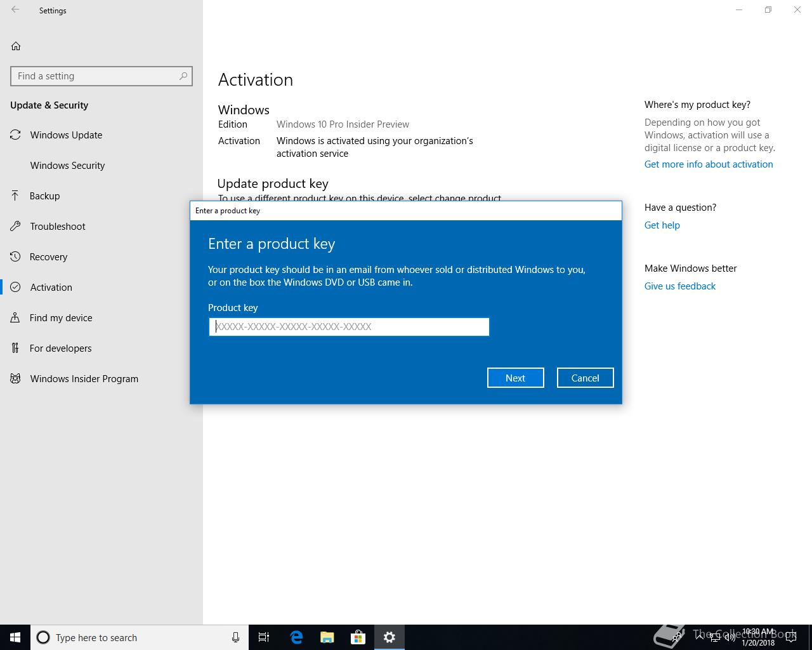Cancel the Enter a product key dialog
The image size is (812, 650).
coord(585,378)
